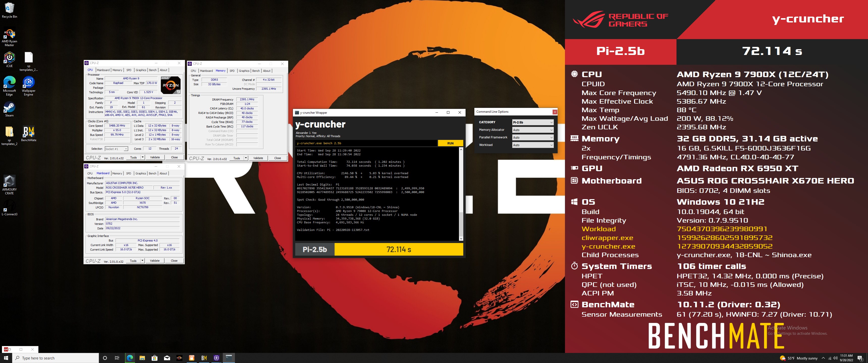Click the y-cruncher output scrollbar down arrow
Image resolution: width=868 pixels, height=363 pixels.
[461, 238]
